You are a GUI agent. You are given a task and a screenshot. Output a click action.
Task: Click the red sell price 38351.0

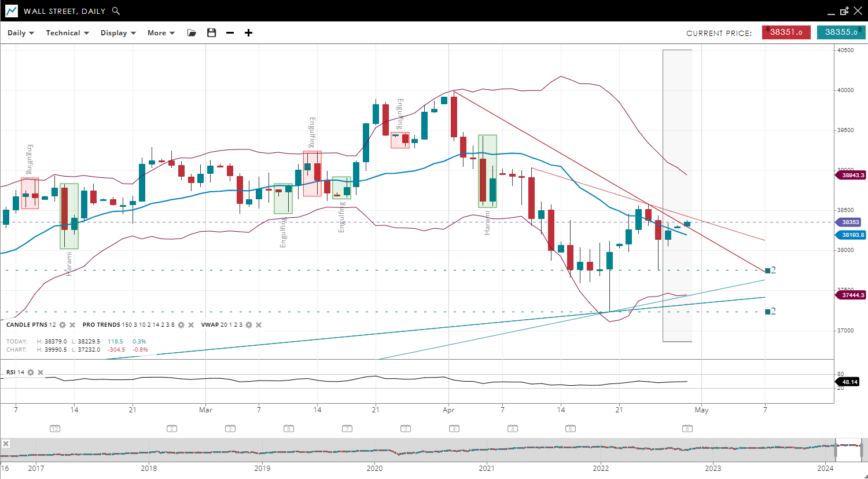[x=786, y=32]
